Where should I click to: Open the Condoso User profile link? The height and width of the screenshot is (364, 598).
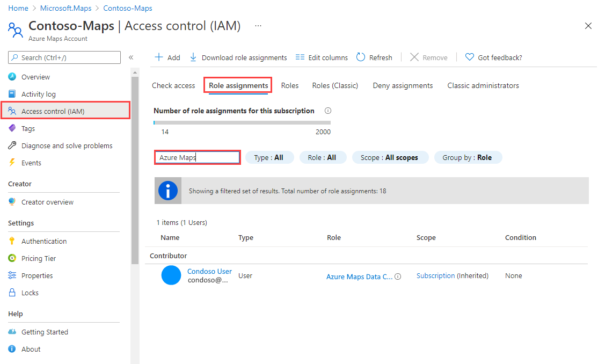click(209, 271)
